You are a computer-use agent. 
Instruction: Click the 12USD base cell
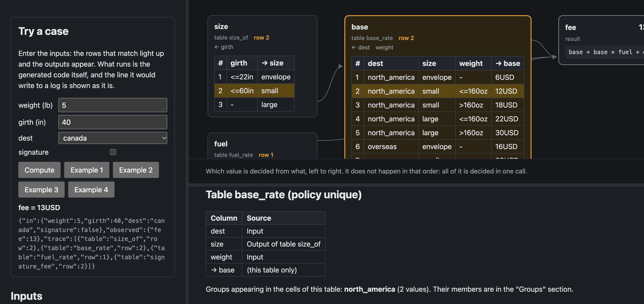(x=508, y=91)
